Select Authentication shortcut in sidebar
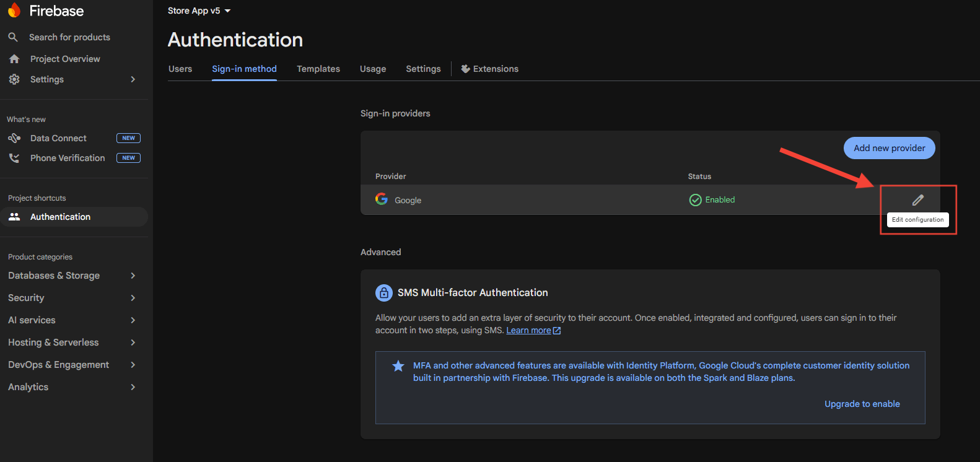Image resolution: width=980 pixels, height=462 pixels. [x=74, y=217]
